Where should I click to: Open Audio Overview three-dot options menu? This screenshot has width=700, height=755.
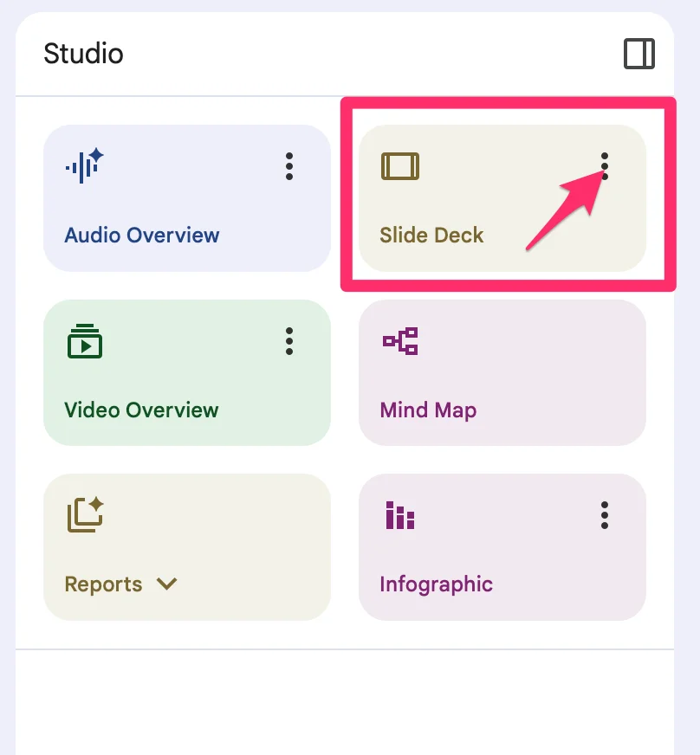(x=289, y=166)
